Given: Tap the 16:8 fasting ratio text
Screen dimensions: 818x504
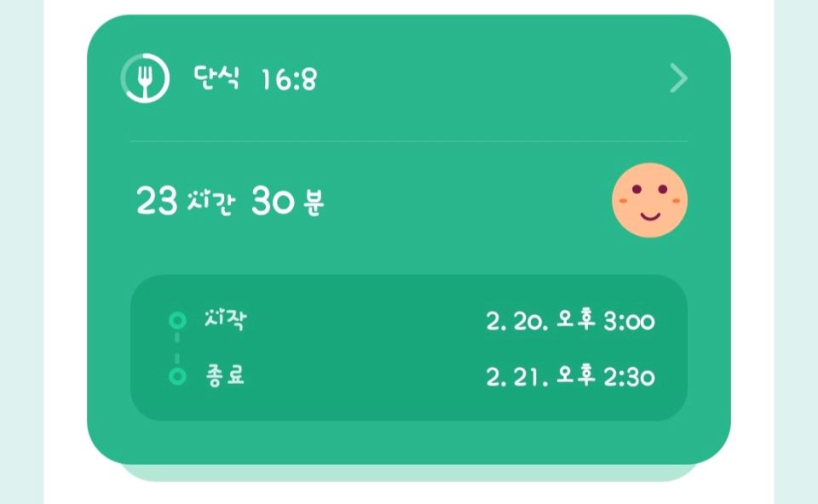Looking at the screenshot, I should tap(289, 80).
